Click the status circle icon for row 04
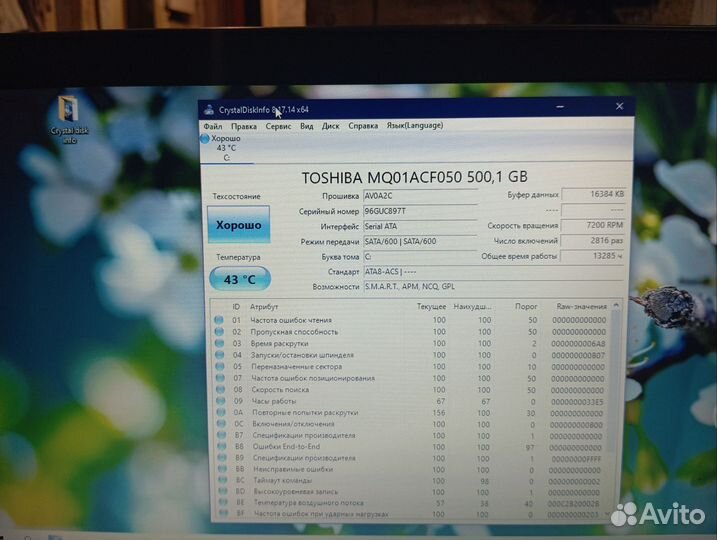The height and width of the screenshot is (540, 717). pos(219,355)
